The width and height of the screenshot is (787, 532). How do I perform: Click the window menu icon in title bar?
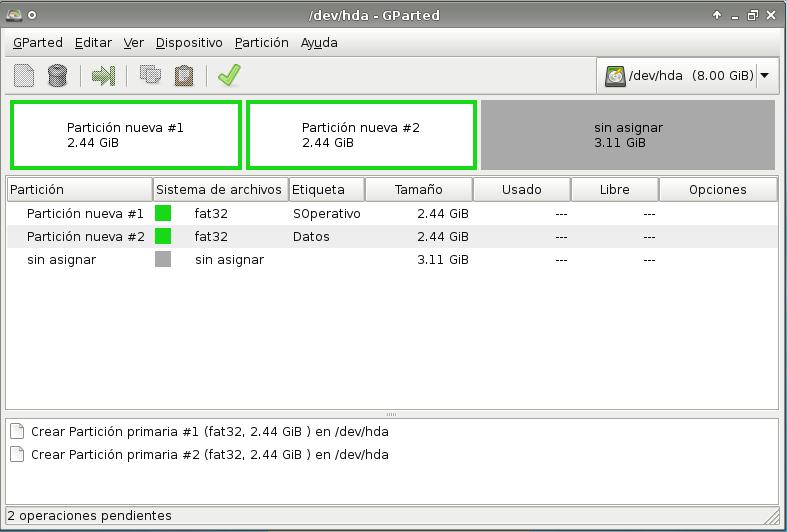point(14,15)
